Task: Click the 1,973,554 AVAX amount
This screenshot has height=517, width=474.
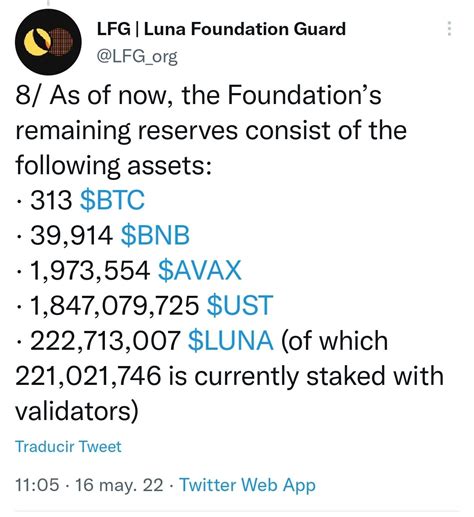Action: 90,270
